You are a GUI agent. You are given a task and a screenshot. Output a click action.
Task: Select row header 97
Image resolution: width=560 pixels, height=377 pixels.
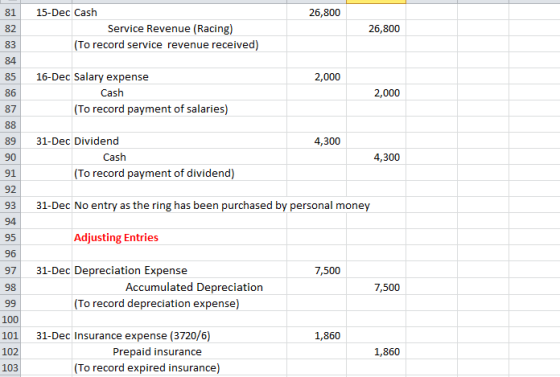point(10,270)
